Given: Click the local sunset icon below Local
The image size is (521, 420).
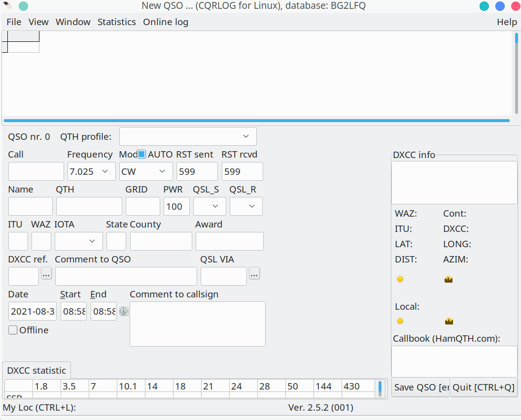Looking at the screenshot, I should (449, 321).
